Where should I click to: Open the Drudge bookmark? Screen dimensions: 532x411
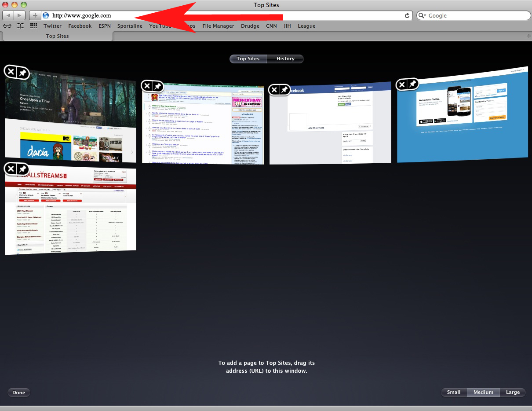coord(250,26)
